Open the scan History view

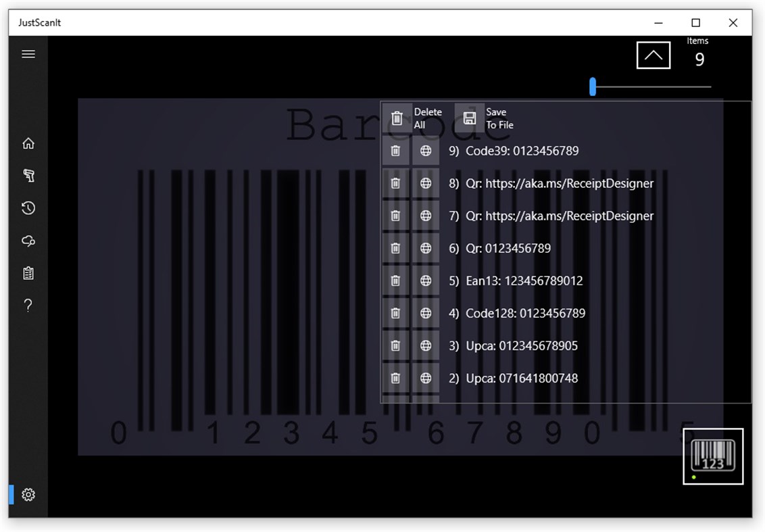tap(28, 208)
